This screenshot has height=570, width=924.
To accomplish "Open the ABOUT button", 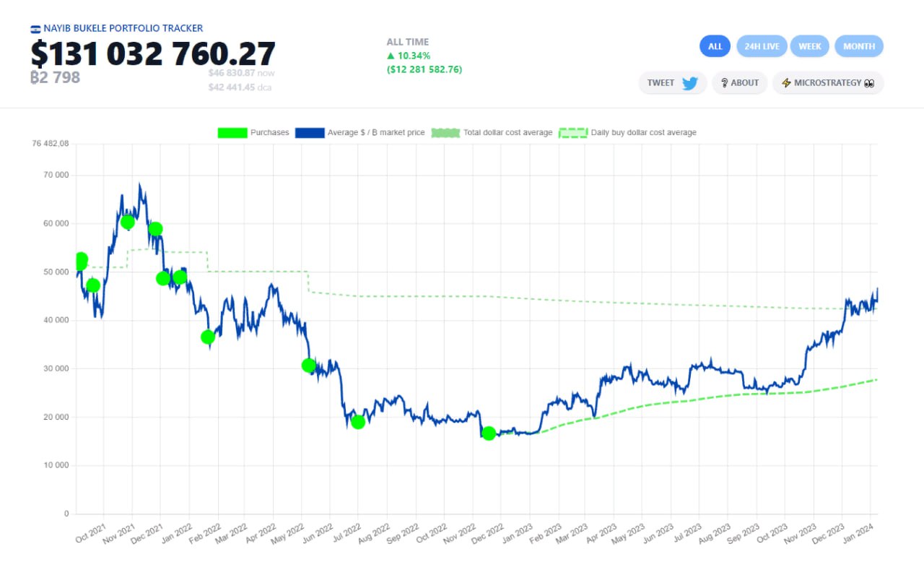I will 739,83.
